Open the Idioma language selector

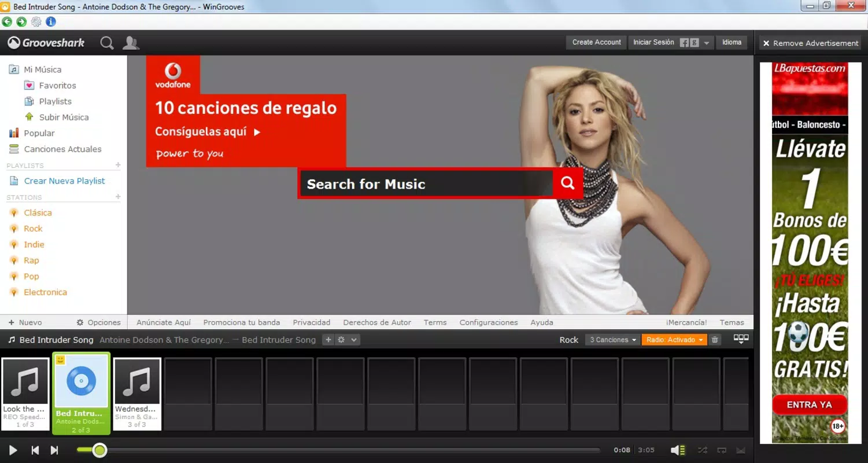(x=732, y=42)
